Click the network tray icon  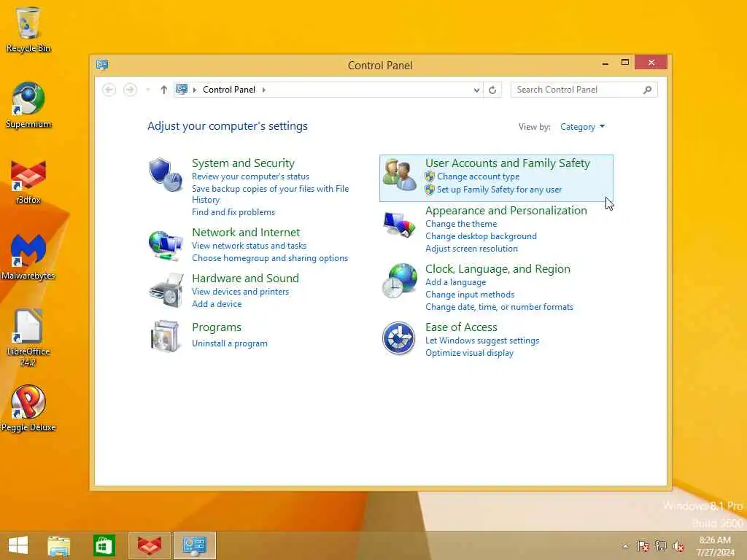(661, 546)
